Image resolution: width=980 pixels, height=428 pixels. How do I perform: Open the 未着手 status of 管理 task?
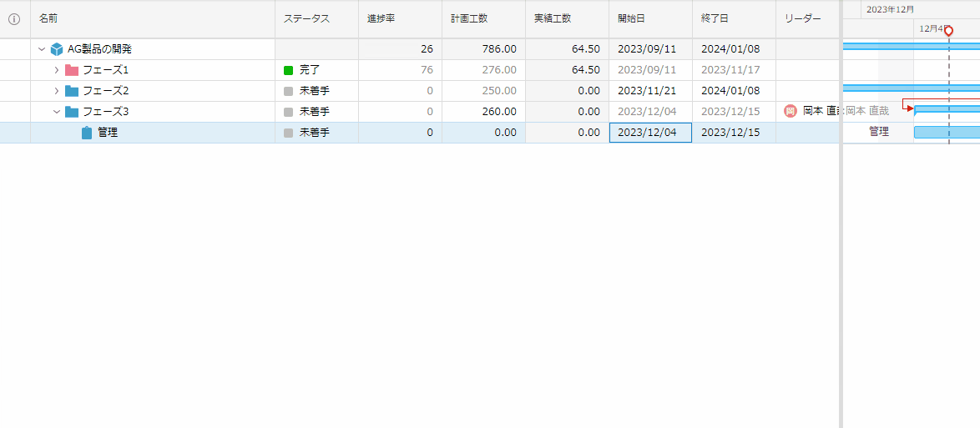coord(308,133)
